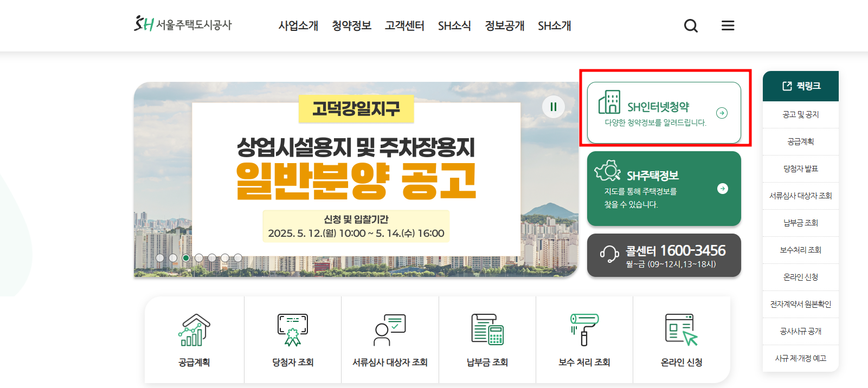This screenshot has height=388, width=868.
Task: Select the fifth banner slide dot
Action: [212, 258]
